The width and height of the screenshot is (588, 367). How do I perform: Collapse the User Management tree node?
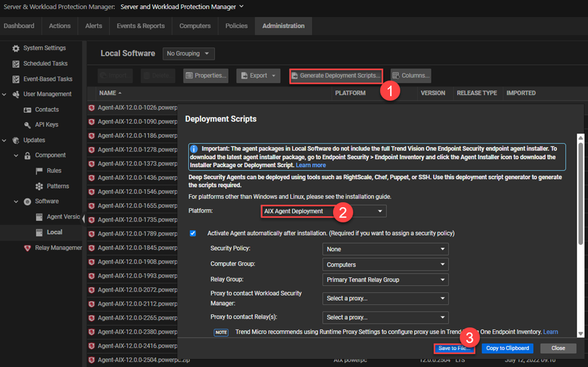[x=4, y=95]
